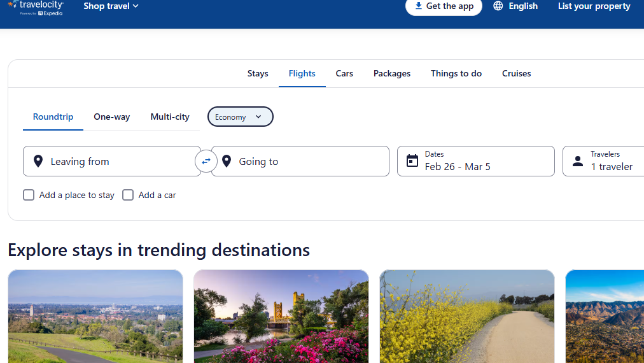This screenshot has height=363, width=644.
Task: Click the traveler person icon
Action: click(577, 161)
